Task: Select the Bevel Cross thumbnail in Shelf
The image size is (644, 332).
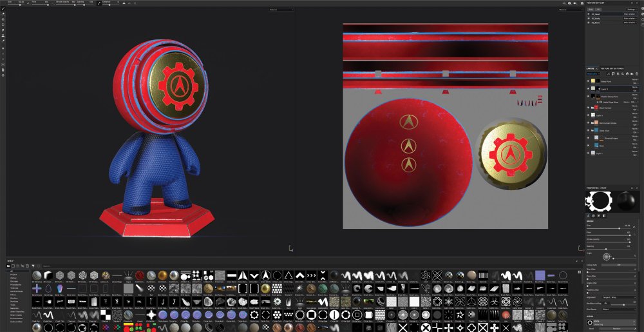Action: pyautogui.click(x=37, y=288)
